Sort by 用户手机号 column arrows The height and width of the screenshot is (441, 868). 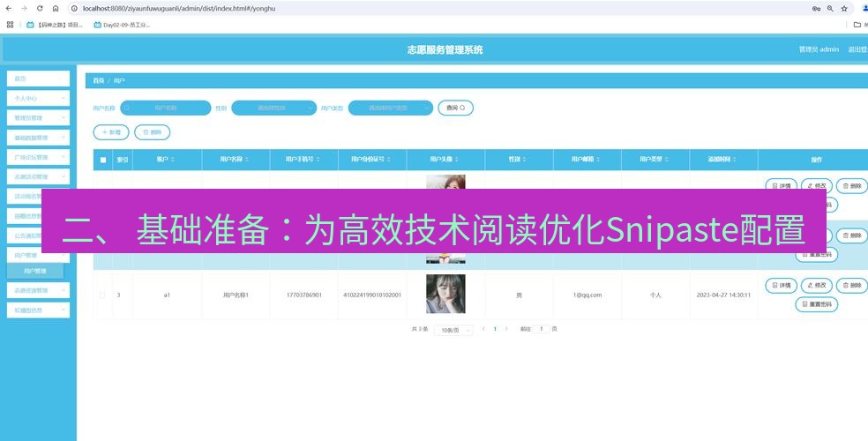pyautogui.click(x=318, y=160)
